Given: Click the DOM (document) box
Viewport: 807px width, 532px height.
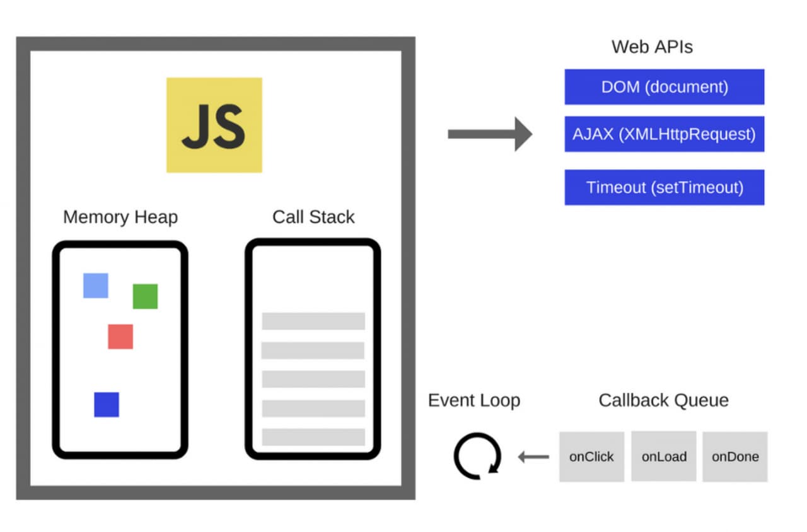Looking at the screenshot, I should [664, 87].
